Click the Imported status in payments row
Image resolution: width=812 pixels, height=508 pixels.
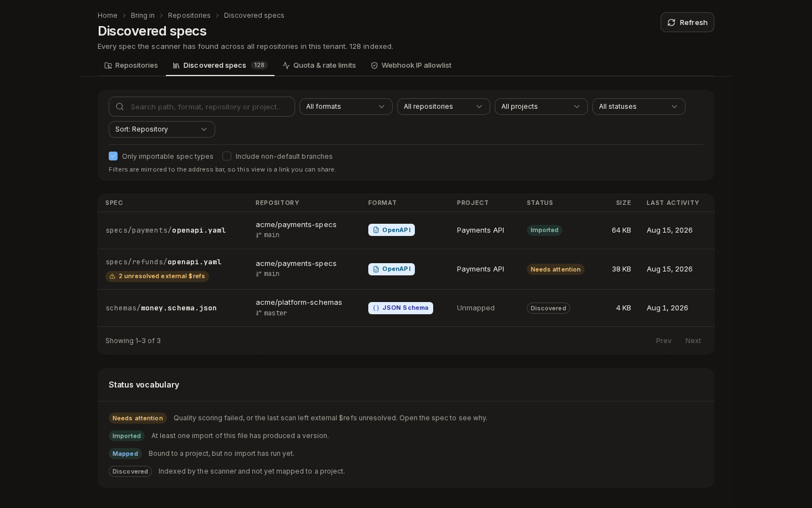(545, 230)
